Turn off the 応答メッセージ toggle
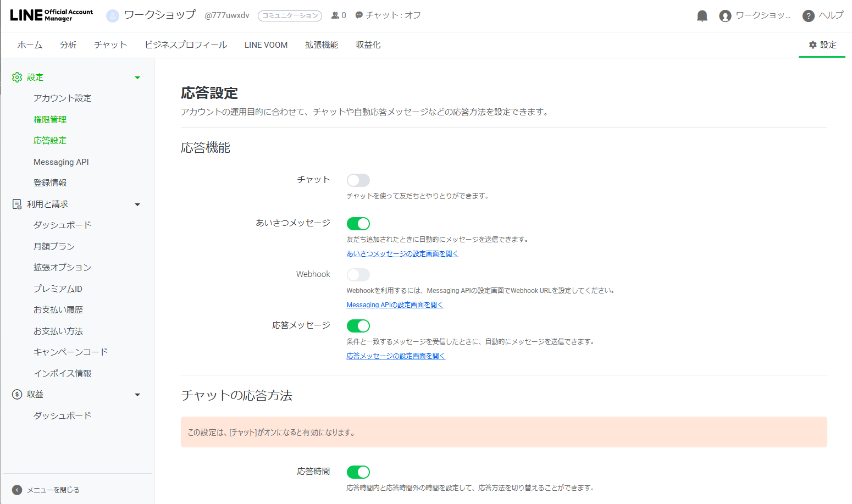Image resolution: width=852 pixels, height=504 pixels. [x=358, y=326]
